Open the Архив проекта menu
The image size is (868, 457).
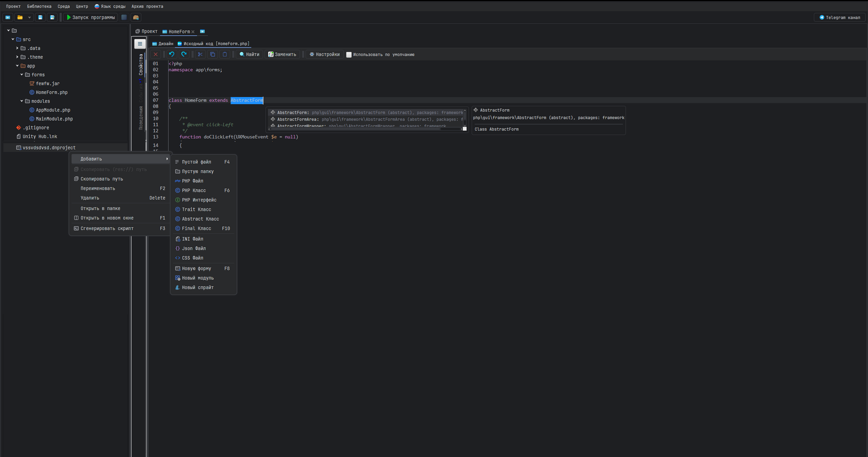[147, 6]
